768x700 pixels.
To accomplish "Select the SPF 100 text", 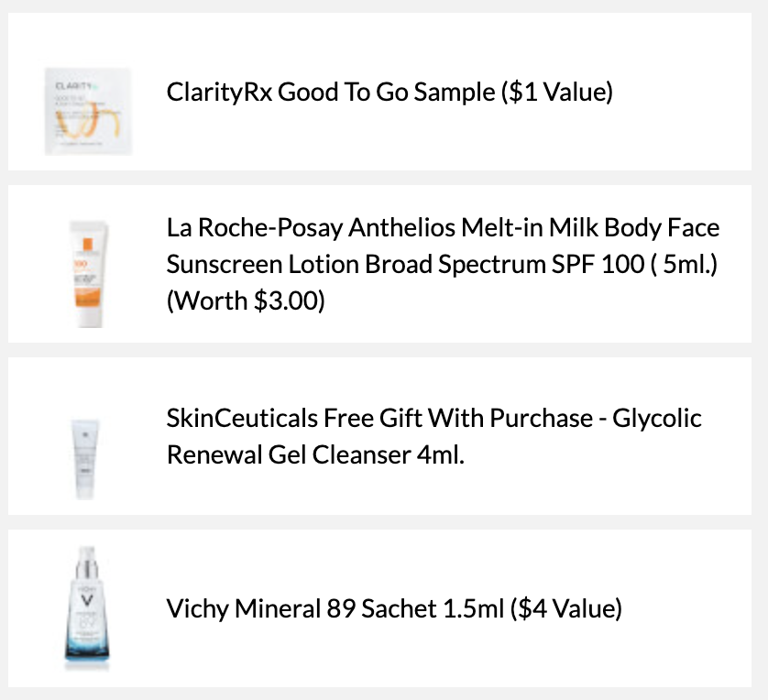I will pyautogui.click(x=598, y=265).
